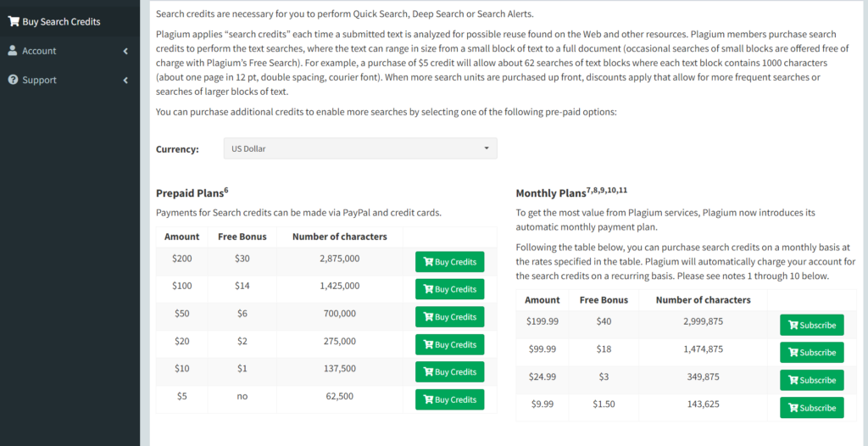Subscribe to the $99.99 monthly plan
The height and width of the screenshot is (446, 868).
click(x=811, y=353)
